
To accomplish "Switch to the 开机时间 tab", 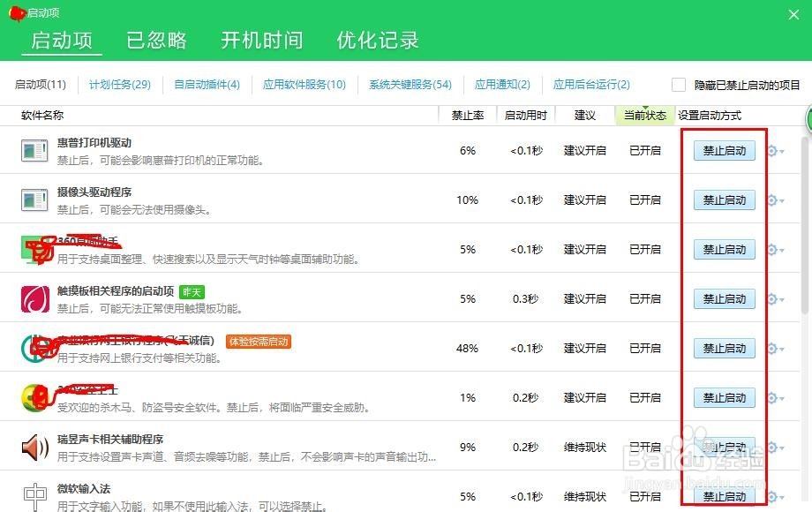I will 262,40.
